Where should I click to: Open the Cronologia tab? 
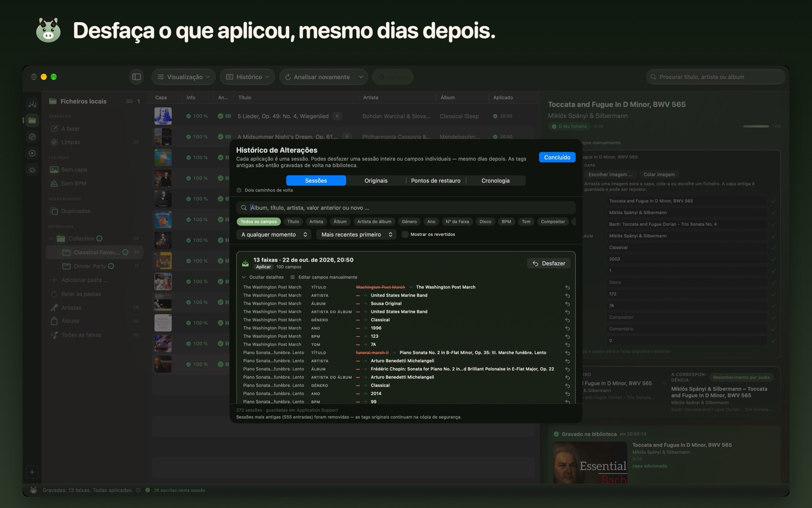point(496,181)
